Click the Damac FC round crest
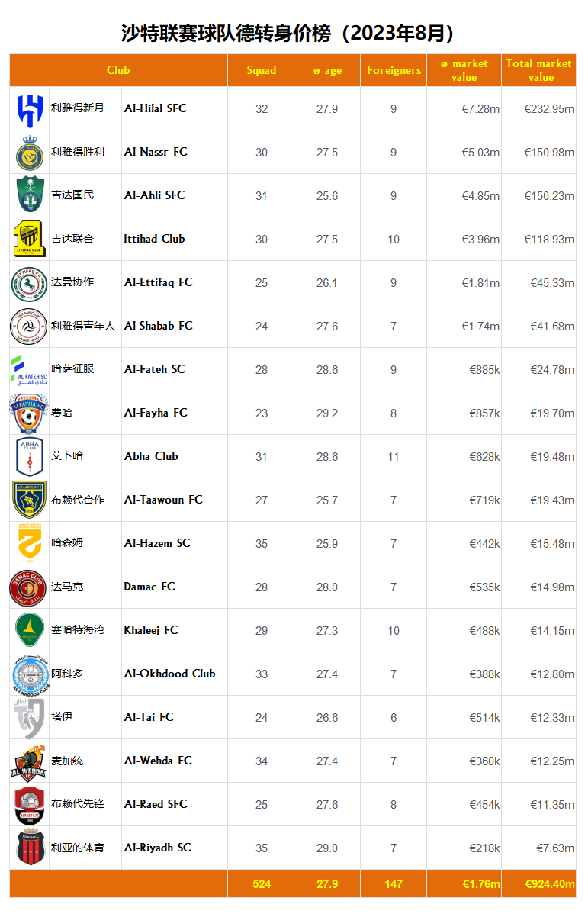This screenshot has width=588, height=917. pyautogui.click(x=30, y=587)
